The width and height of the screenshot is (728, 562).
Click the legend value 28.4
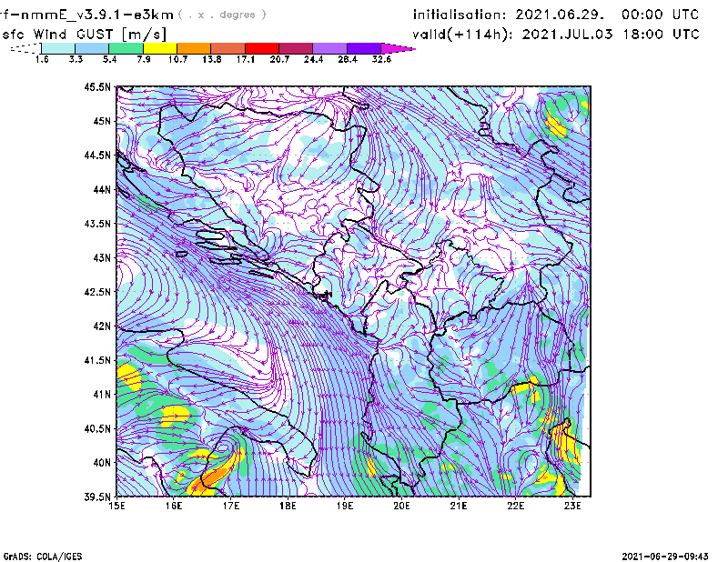348,59
